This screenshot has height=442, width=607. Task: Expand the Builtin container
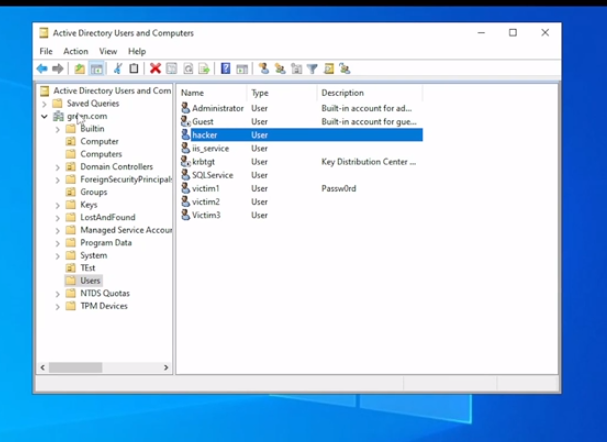[58, 129]
